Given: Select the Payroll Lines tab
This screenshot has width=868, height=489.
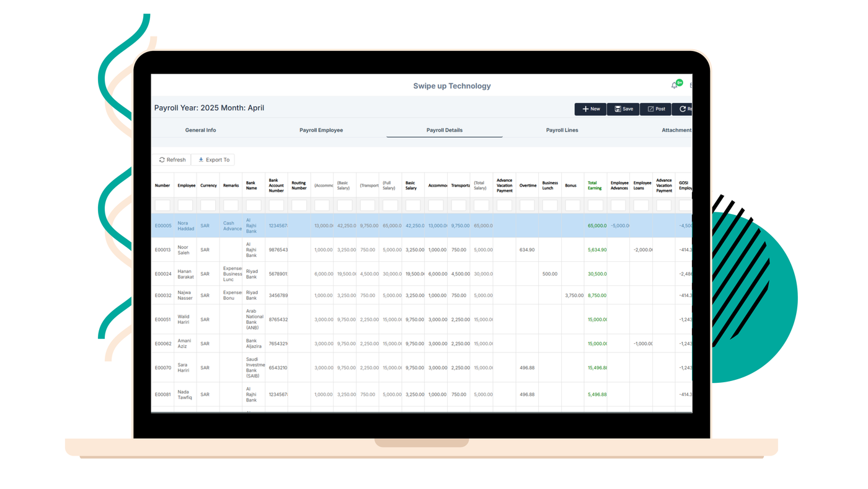Looking at the screenshot, I should pyautogui.click(x=562, y=130).
